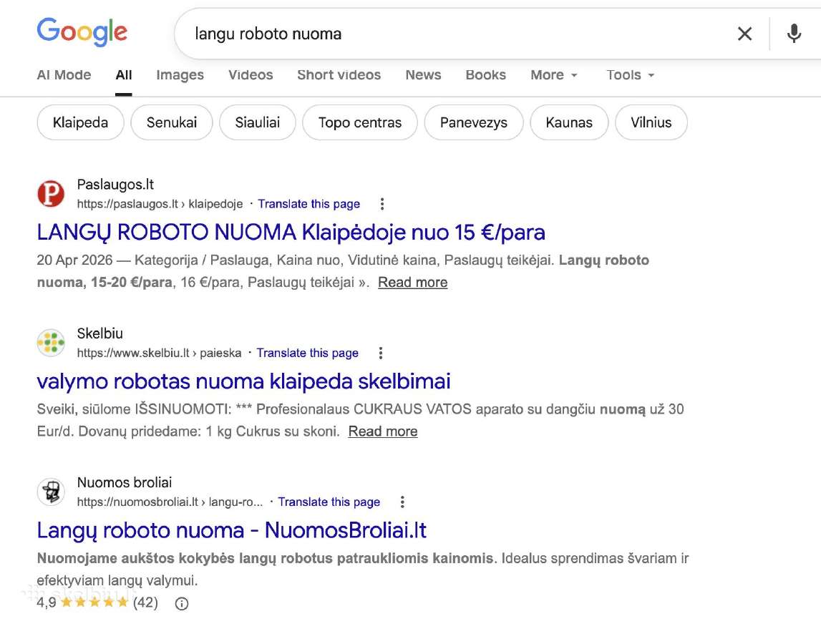Click the Skelbiu site favicon
This screenshot has height=644, width=821.
51,343
